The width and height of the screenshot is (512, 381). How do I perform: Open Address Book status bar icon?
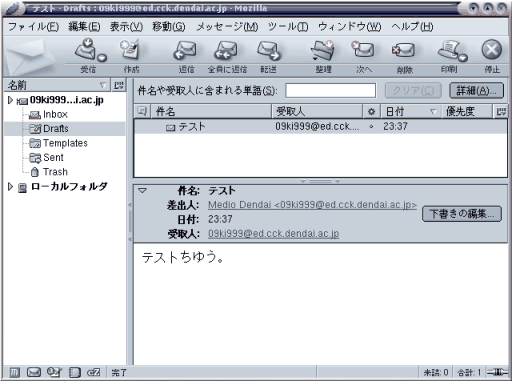74,372
